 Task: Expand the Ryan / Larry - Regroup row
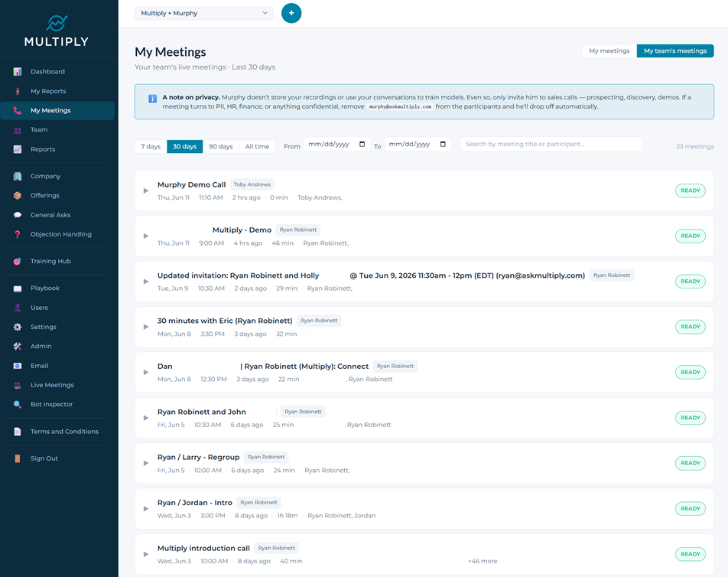pyautogui.click(x=146, y=463)
